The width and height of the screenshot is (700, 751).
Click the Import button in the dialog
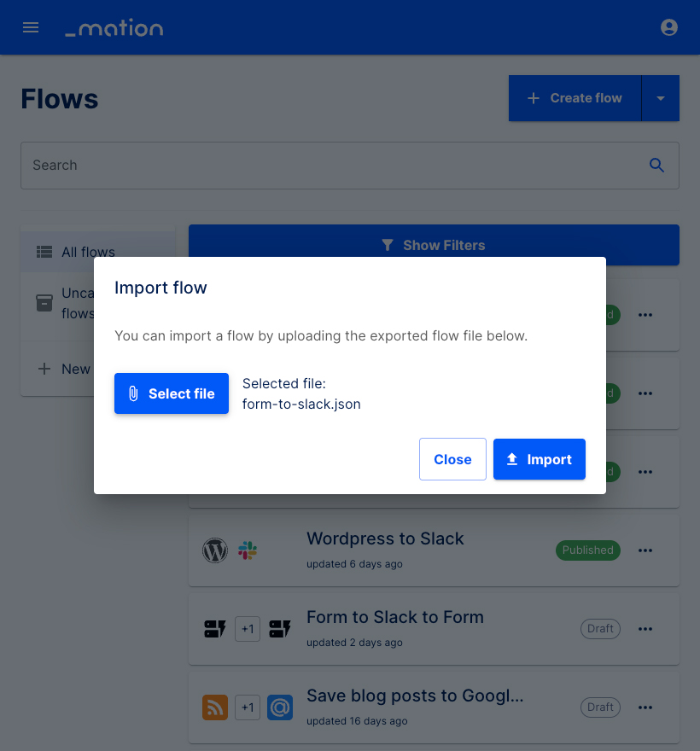pos(540,459)
